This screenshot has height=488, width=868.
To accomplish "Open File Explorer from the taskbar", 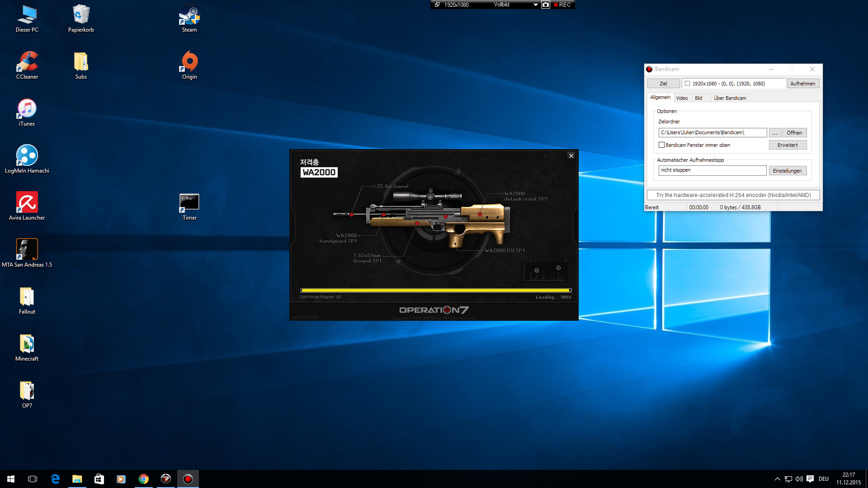I will [x=77, y=479].
